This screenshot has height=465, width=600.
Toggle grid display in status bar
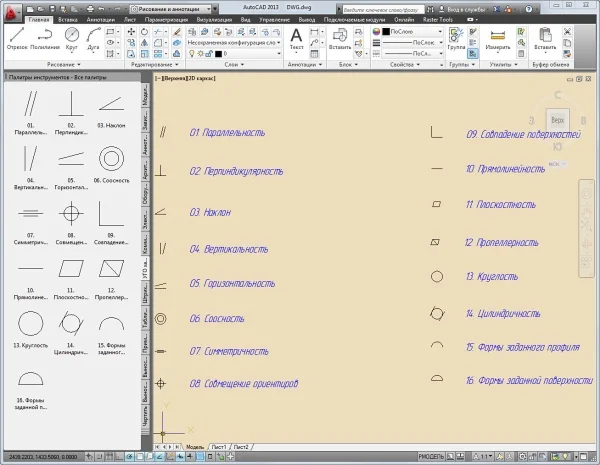(x=109, y=457)
